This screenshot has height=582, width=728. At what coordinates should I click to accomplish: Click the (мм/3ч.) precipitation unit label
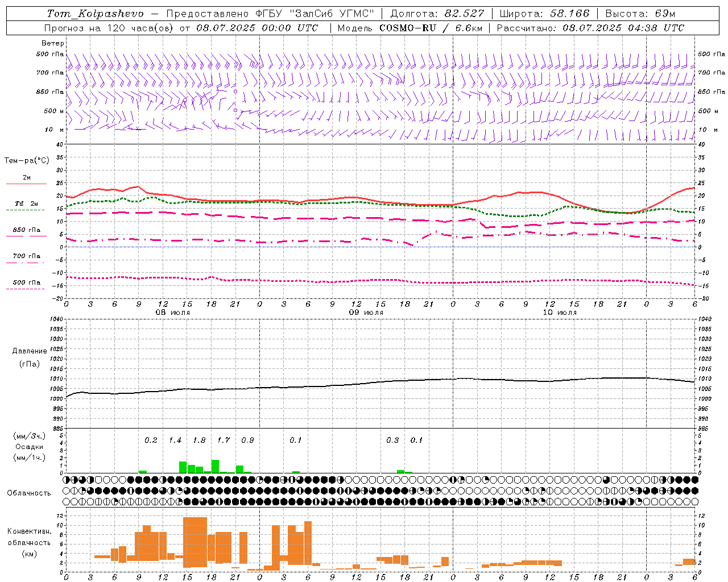tap(30, 436)
